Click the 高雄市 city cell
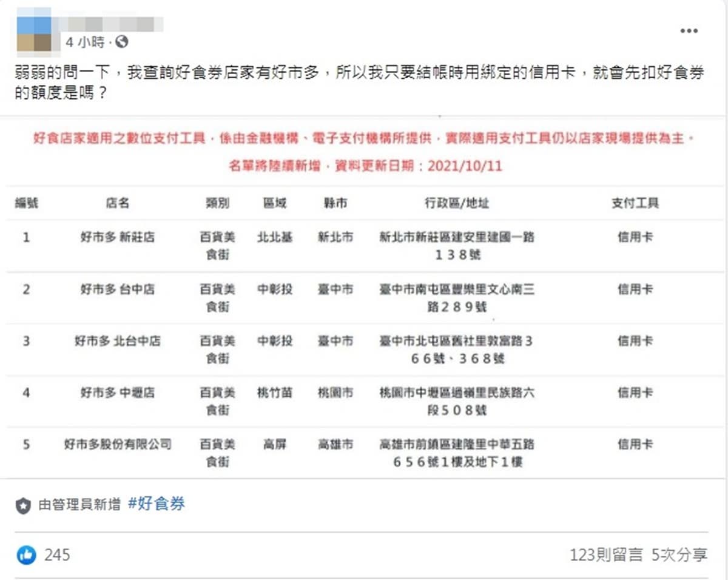 click(335, 444)
